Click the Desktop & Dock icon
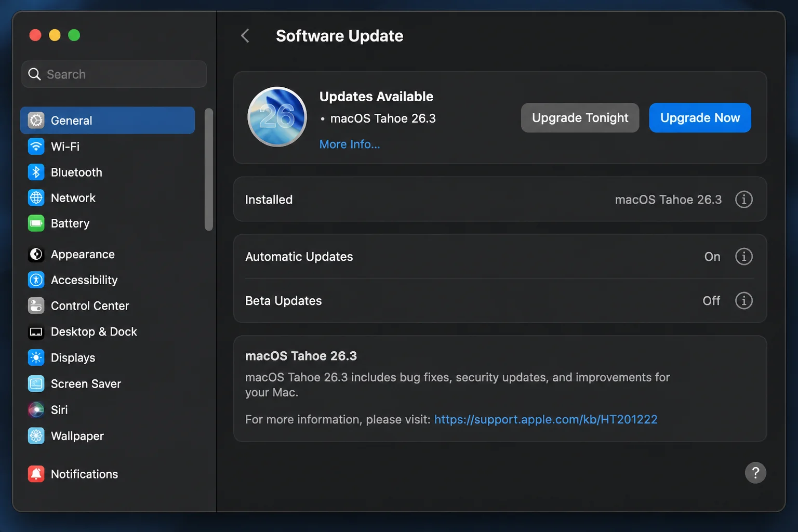 [x=36, y=331]
